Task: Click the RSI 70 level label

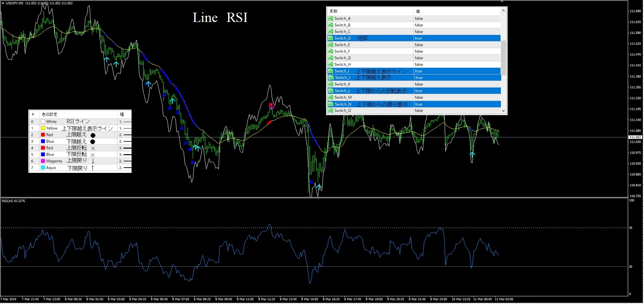Action: coord(631,228)
